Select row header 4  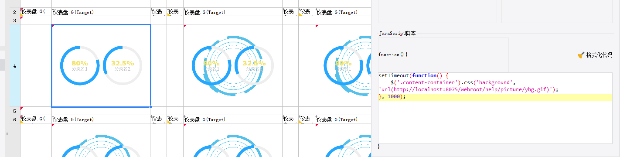click(x=14, y=65)
